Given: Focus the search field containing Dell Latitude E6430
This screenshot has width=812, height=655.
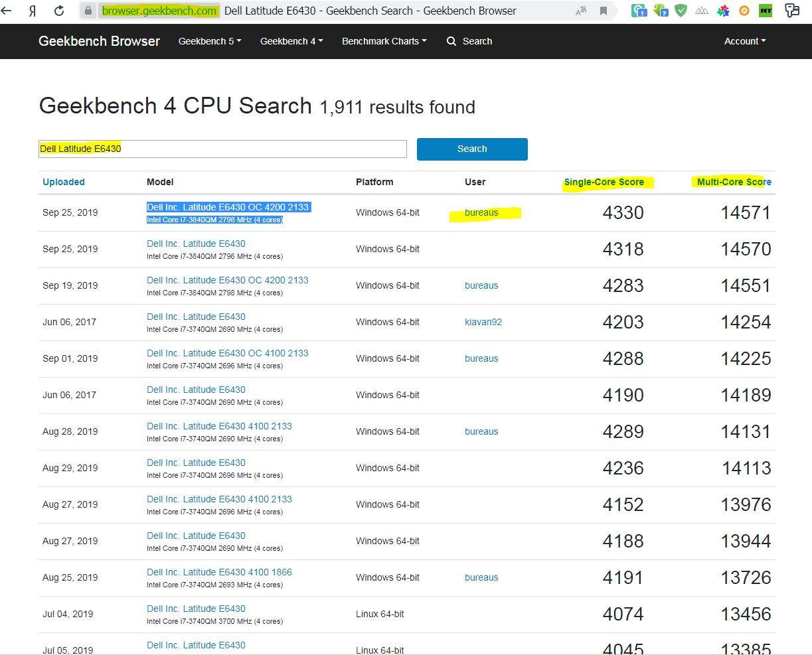Looking at the screenshot, I should tap(222, 149).
